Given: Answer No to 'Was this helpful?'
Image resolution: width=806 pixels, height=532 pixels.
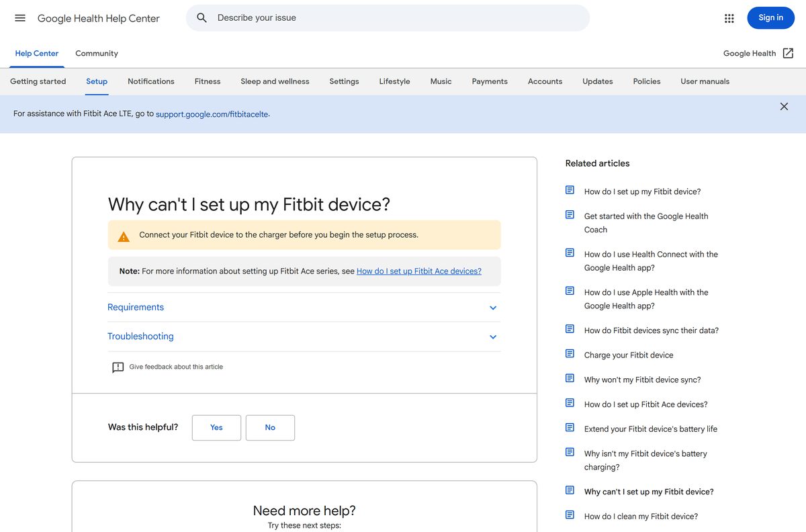Looking at the screenshot, I should pyautogui.click(x=270, y=428).
